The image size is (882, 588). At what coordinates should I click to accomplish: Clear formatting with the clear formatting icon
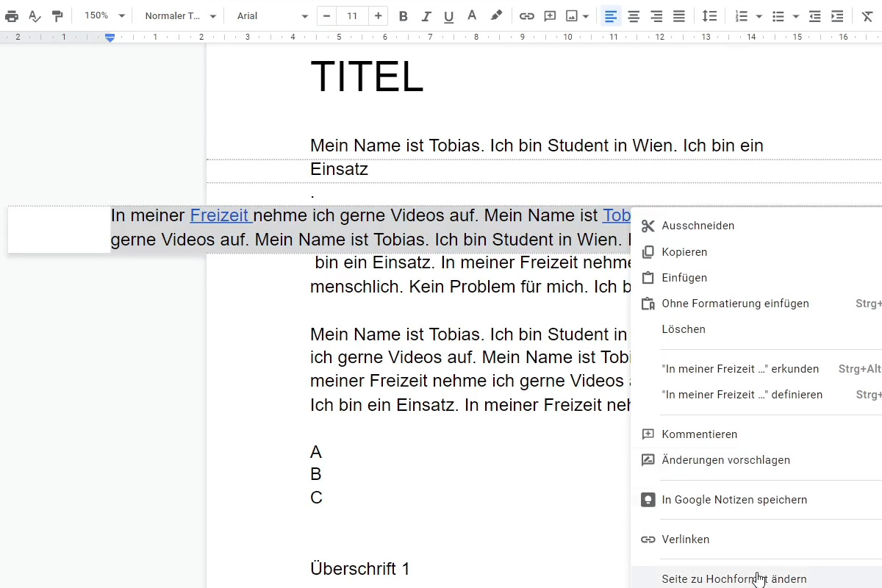866,15
